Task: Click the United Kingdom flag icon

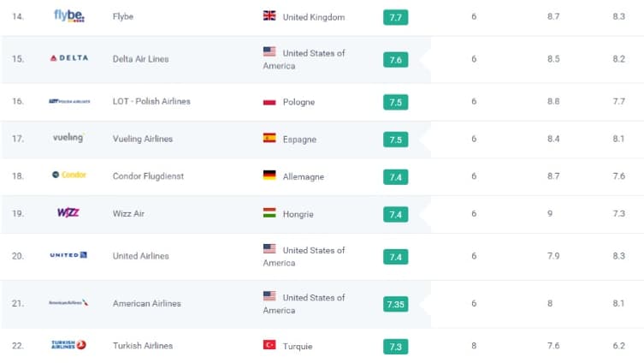Action: [x=269, y=15]
